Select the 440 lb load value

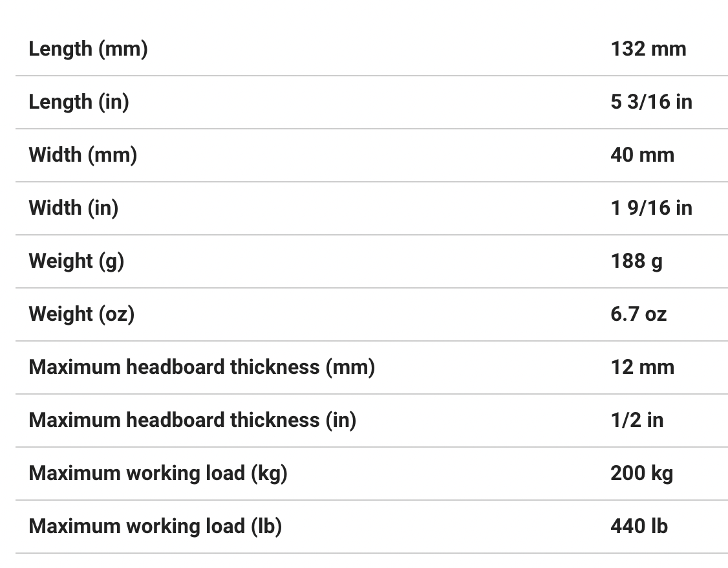pyautogui.click(x=639, y=527)
